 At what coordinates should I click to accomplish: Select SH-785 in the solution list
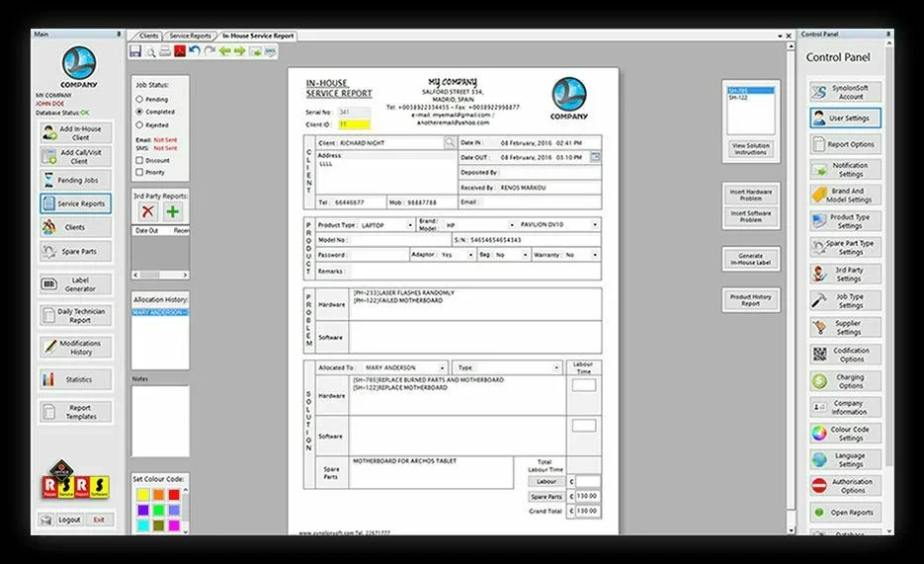(751, 91)
